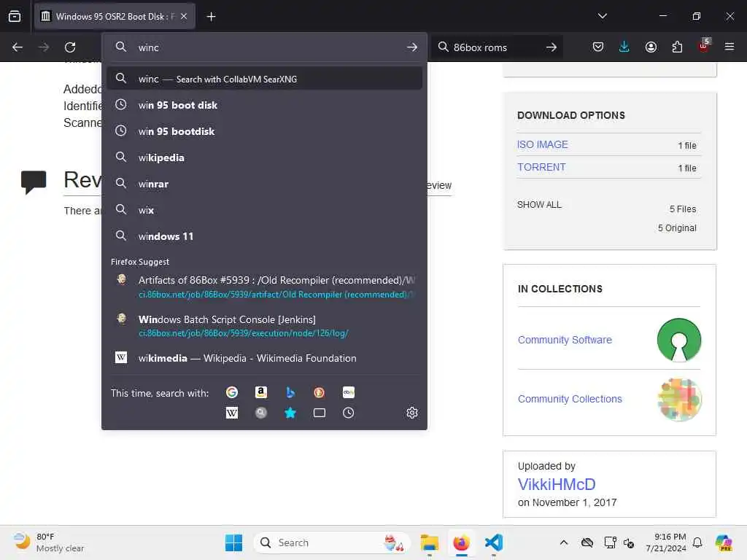
Task: Click the Firefox back arrow button
Action: pyautogui.click(x=18, y=47)
